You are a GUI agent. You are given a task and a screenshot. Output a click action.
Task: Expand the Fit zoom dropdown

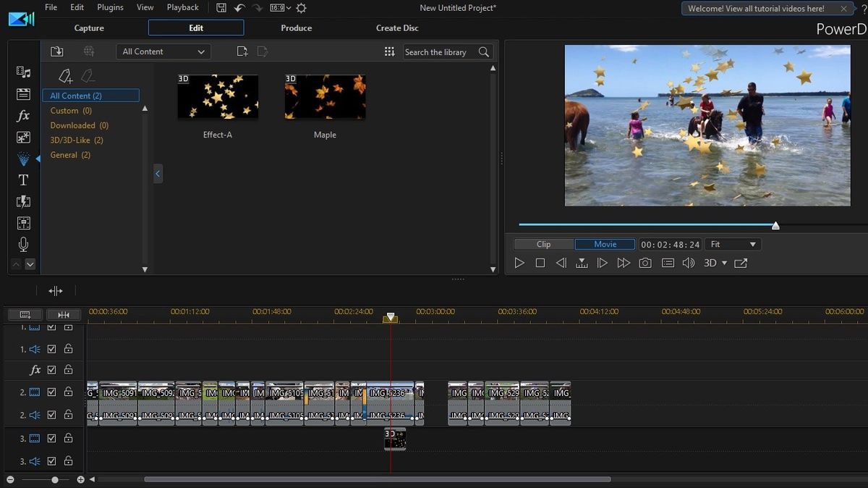click(x=733, y=245)
